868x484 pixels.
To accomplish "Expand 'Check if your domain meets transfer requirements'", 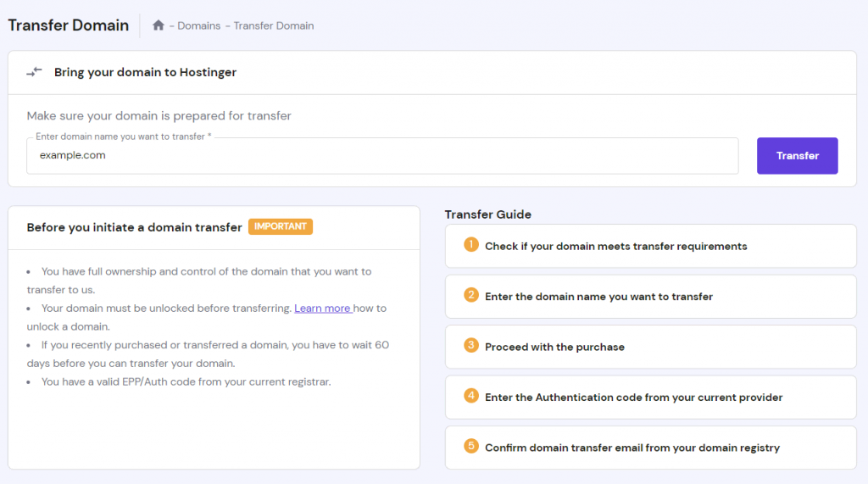I will coord(615,247).
